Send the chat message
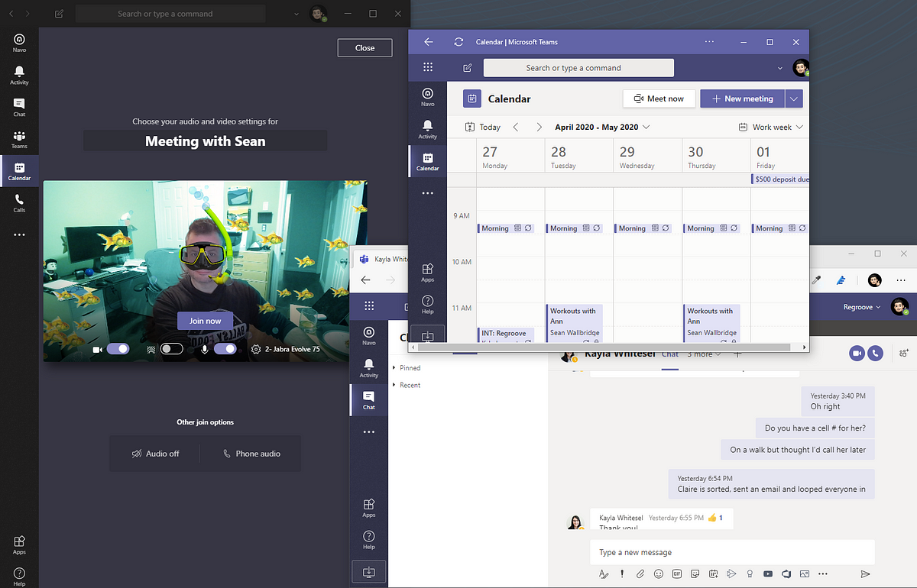 [x=865, y=573]
